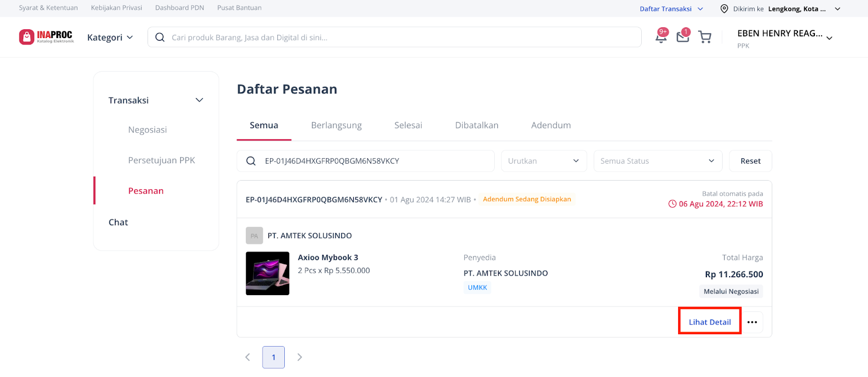This screenshot has height=377, width=868.
Task: Click PT. AMTEK SOLUSINDO under Penyedia
Action: pos(506,273)
